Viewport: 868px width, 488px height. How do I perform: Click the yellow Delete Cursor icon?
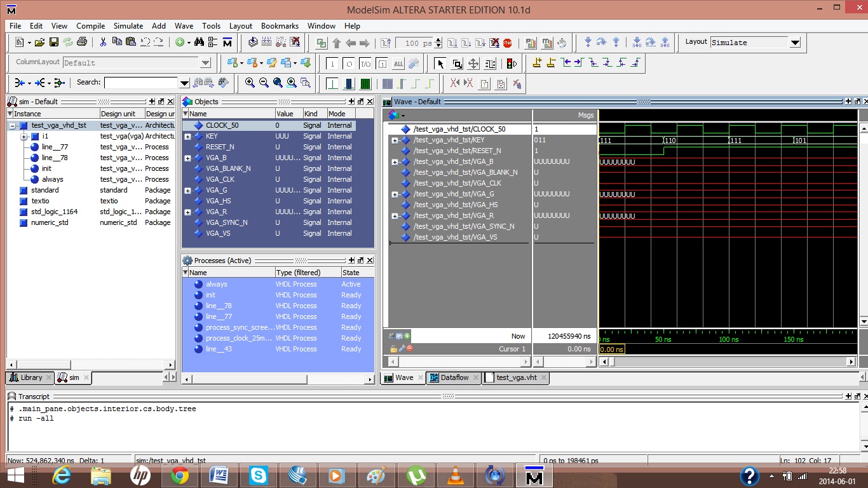(550, 63)
